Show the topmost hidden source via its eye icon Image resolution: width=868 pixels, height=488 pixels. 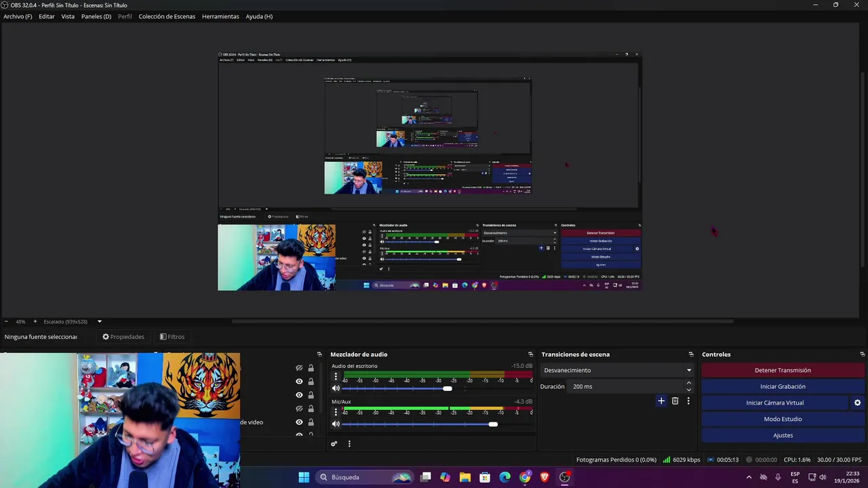coord(299,368)
